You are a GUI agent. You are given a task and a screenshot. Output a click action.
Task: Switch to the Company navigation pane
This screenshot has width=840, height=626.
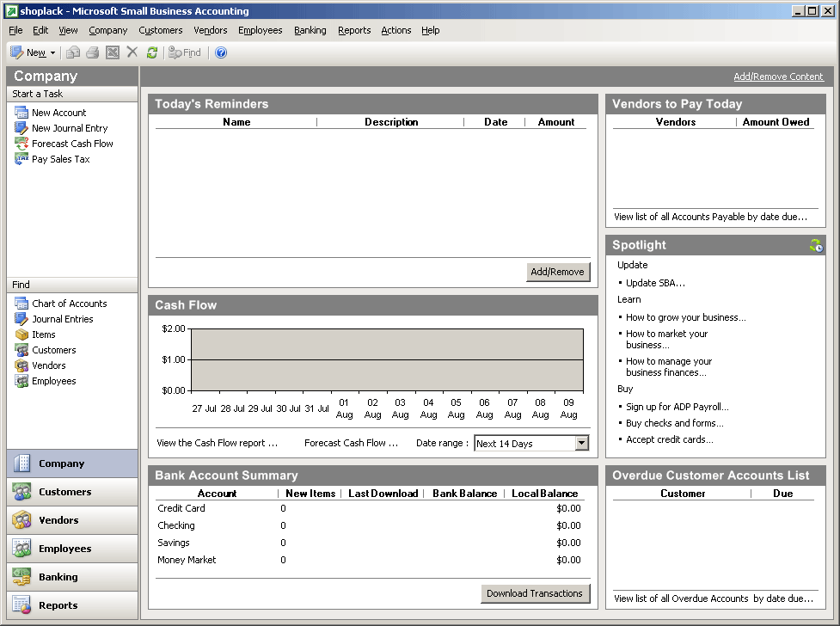tap(72, 463)
